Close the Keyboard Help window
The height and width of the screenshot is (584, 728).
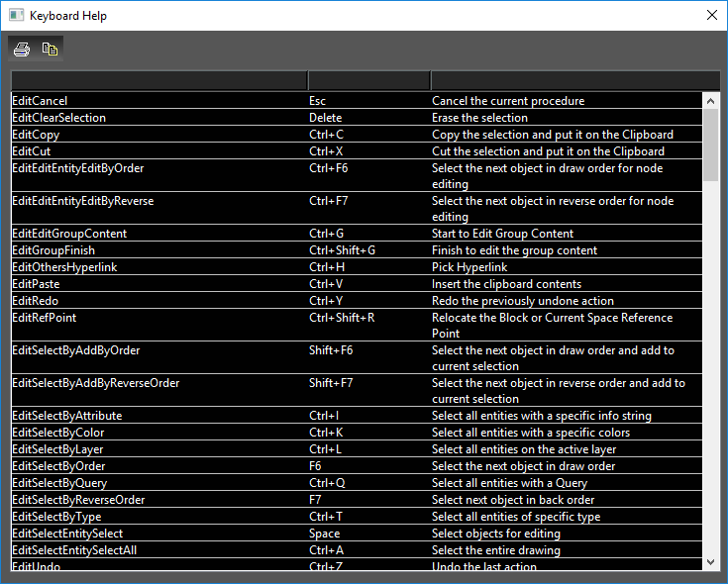tap(712, 15)
